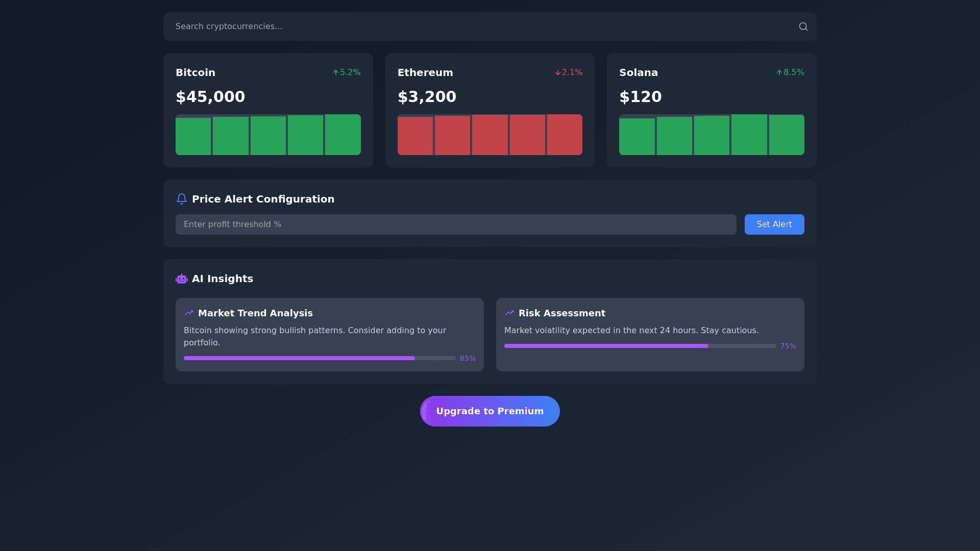Click the trend icon beside Market Trend Analysis

click(189, 313)
